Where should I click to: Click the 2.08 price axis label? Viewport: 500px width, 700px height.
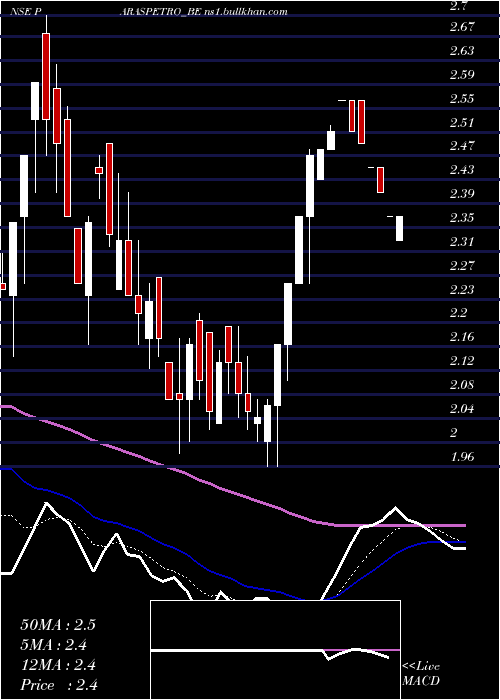[462, 385]
